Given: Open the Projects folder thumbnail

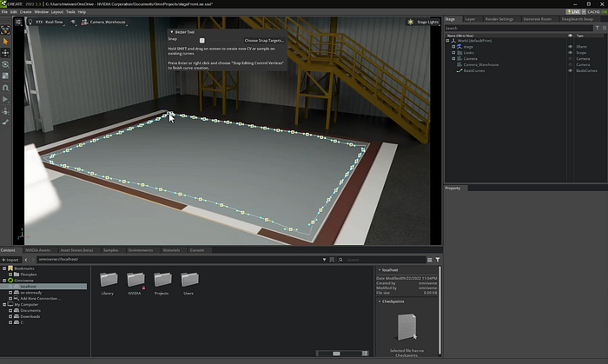Looking at the screenshot, I should click(x=163, y=280).
